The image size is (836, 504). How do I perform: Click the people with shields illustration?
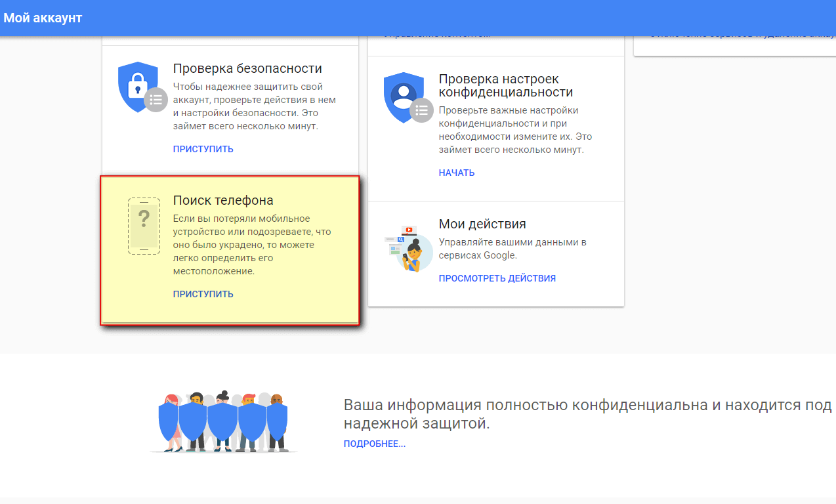[223, 421]
